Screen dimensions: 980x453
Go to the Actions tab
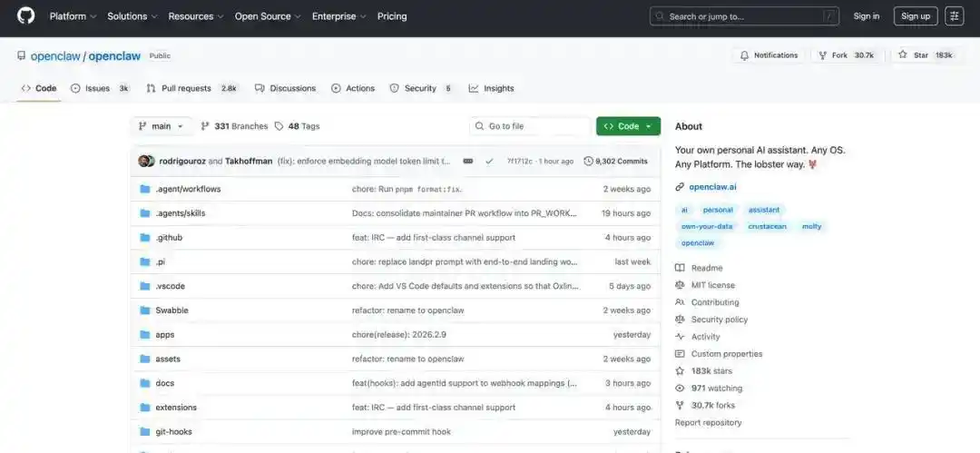click(x=353, y=88)
